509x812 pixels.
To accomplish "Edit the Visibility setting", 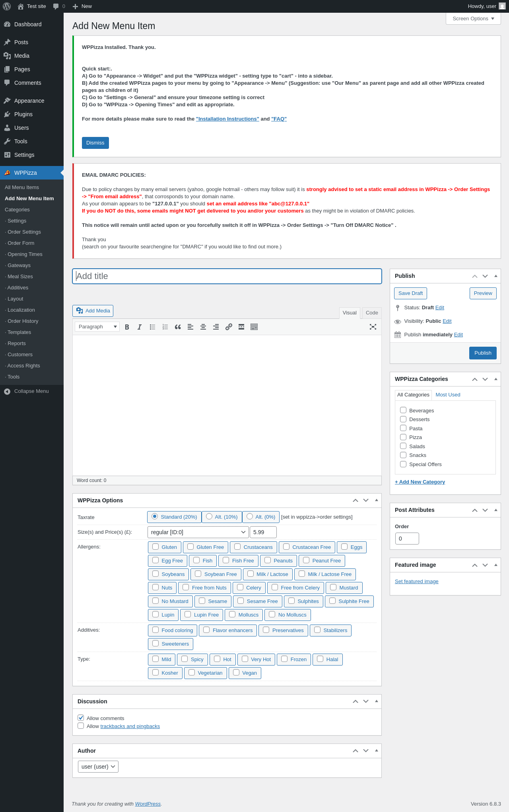I will coord(447,321).
